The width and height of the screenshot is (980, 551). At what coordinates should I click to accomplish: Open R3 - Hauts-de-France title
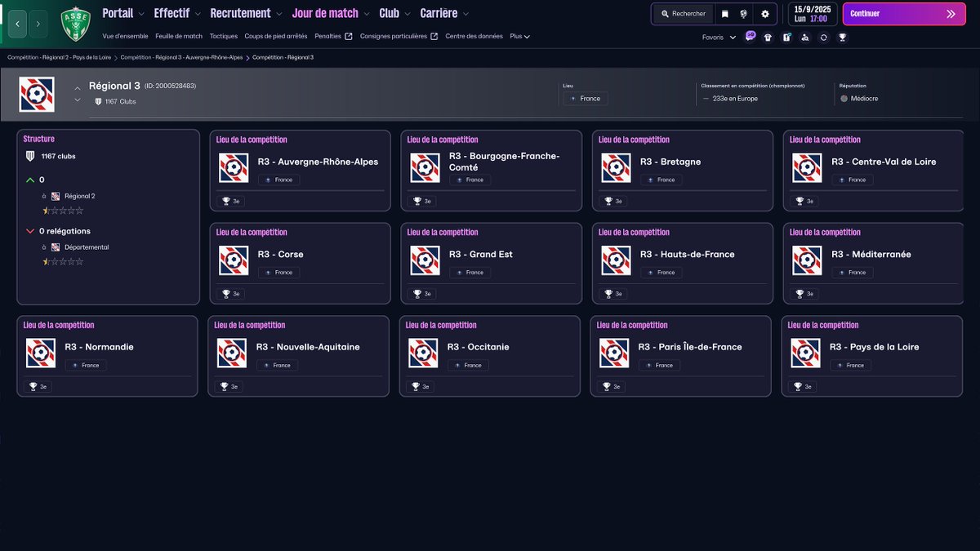(x=687, y=254)
